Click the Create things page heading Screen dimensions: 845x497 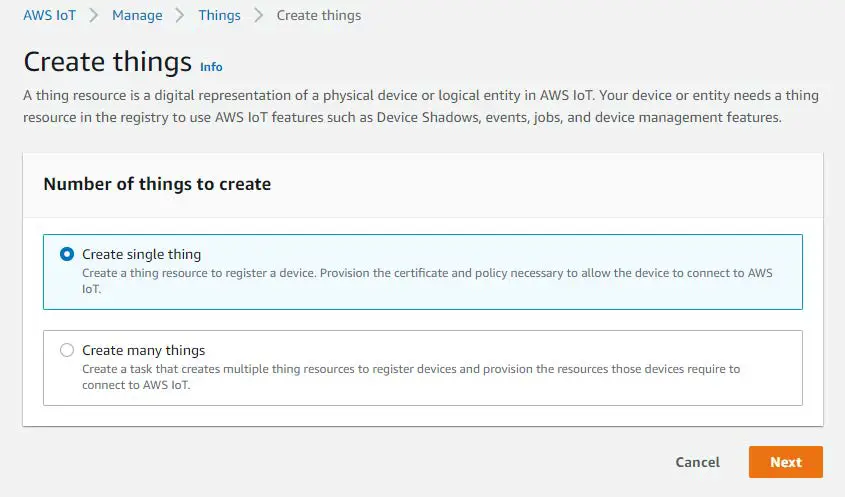pos(107,62)
